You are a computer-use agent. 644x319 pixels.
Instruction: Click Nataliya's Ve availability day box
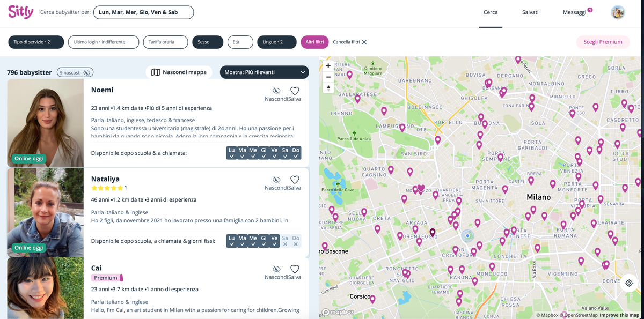point(274,241)
